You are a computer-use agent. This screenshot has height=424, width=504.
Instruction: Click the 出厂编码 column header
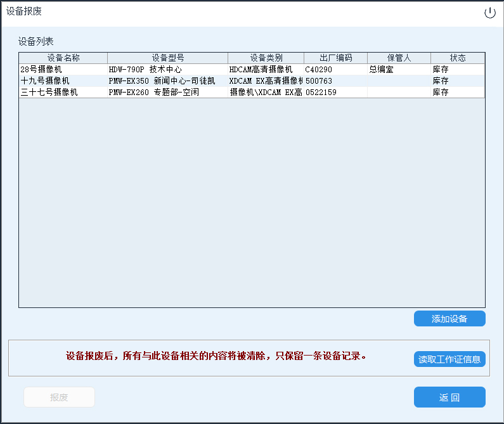(x=335, y=58)
